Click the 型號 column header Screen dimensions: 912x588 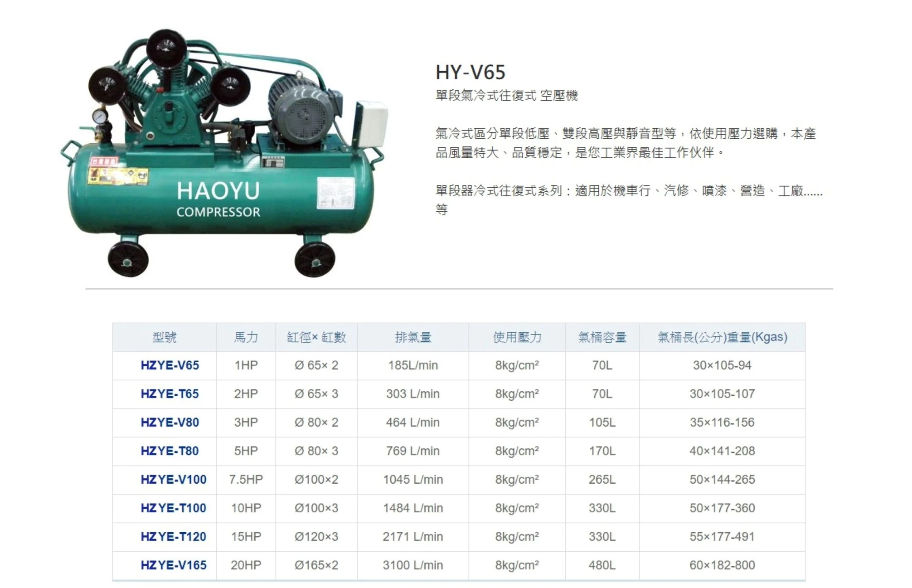[164, 337]
